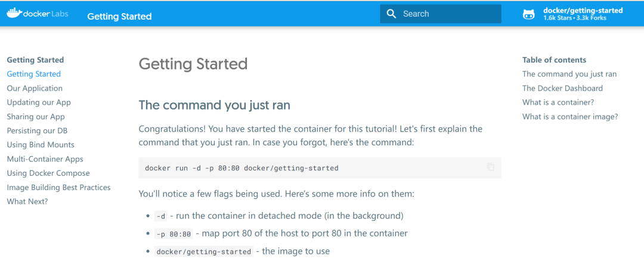This screenshot has height=262, width=644.
Task: Click the Getting Started main page heading
Action: click(193, 64)
